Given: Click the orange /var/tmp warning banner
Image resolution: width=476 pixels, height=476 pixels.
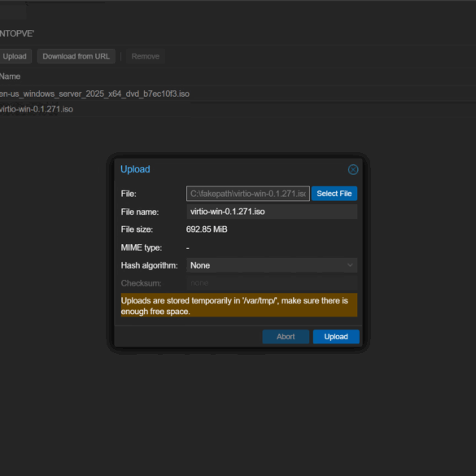Looking at the screenshot, I should coord(239,305).
